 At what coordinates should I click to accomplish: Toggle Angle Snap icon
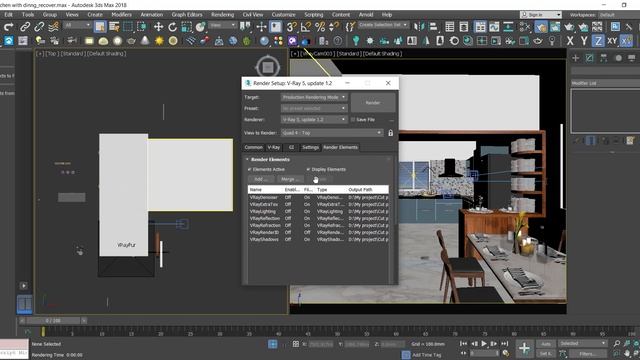point(306,27)
